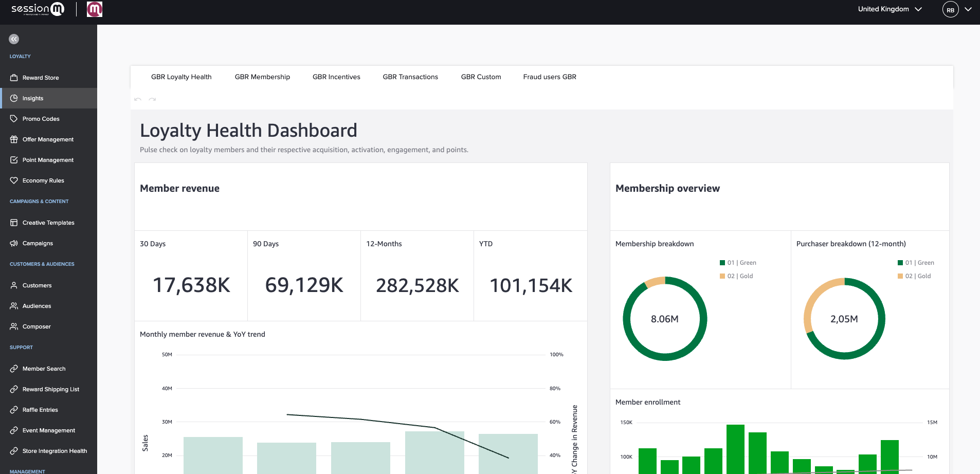Toggle Green legend in Membership breakdown
980x474 pixels.
pos(738,263)
